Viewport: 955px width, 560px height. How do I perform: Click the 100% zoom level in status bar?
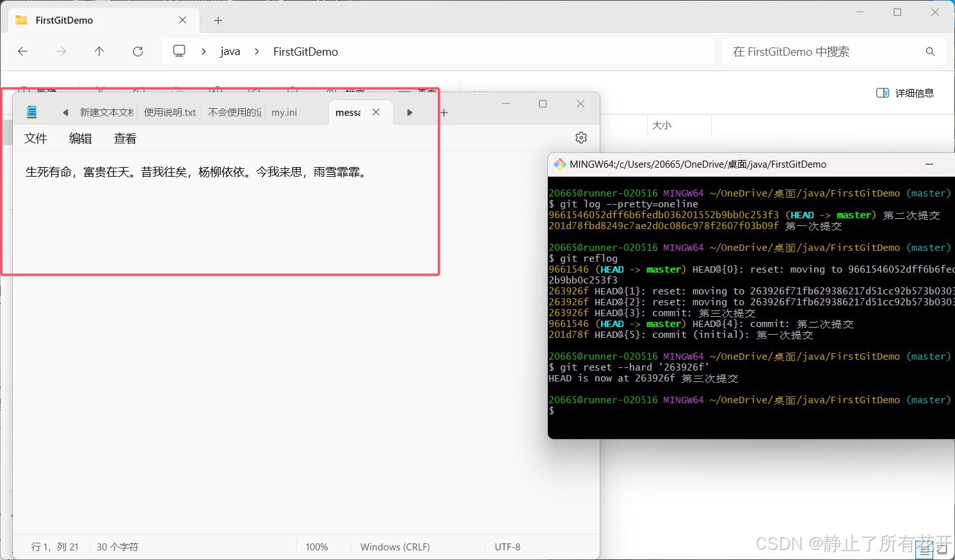click(x=317, y=547)
